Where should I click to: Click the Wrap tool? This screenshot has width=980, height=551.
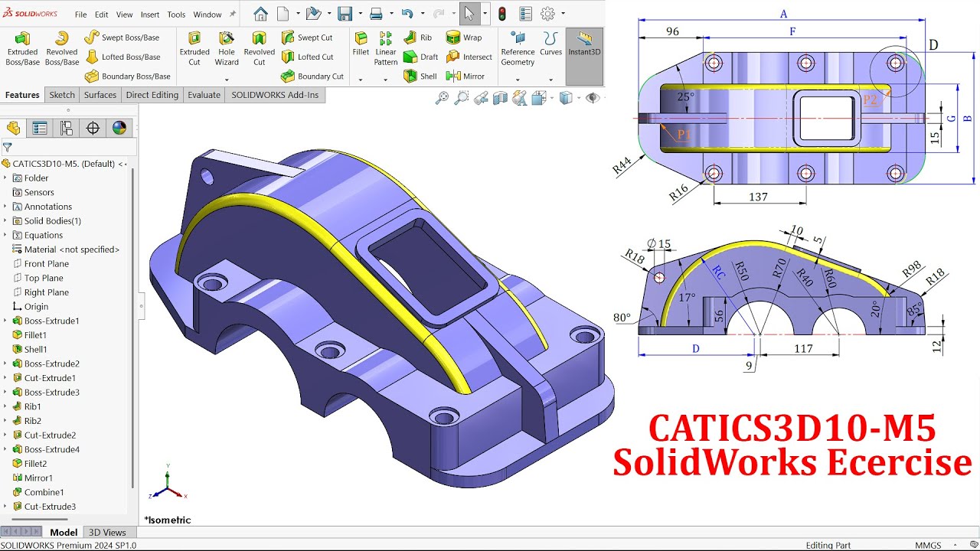pos(464,37)
